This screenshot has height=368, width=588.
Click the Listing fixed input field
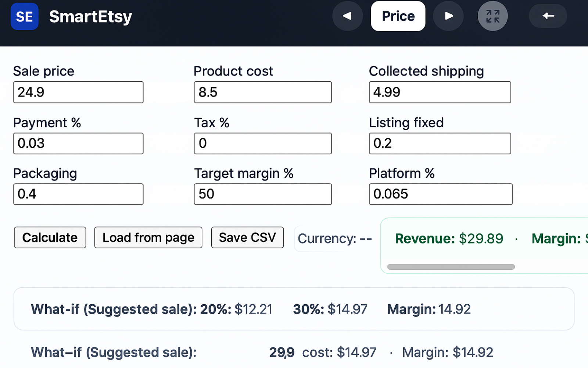point(440,143)
